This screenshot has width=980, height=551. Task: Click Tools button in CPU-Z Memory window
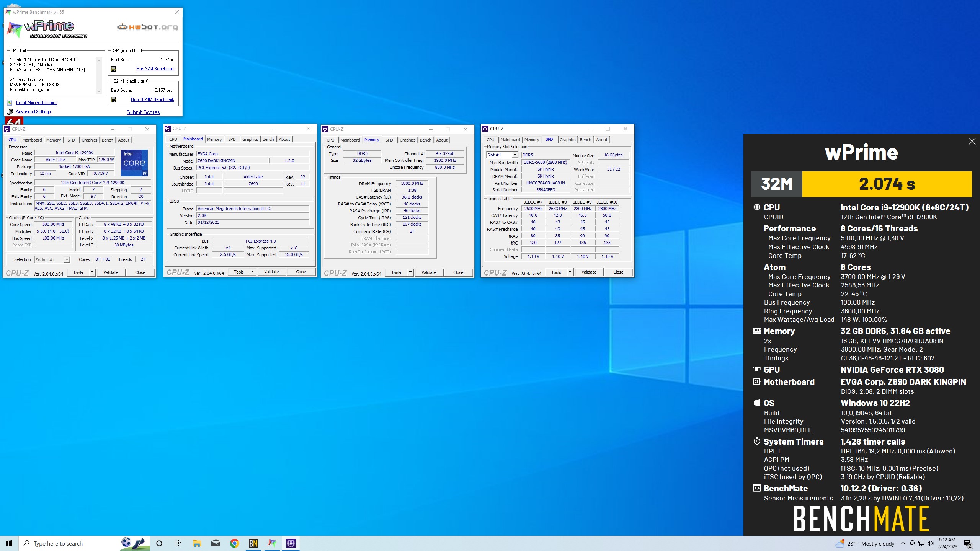[396, 272]
